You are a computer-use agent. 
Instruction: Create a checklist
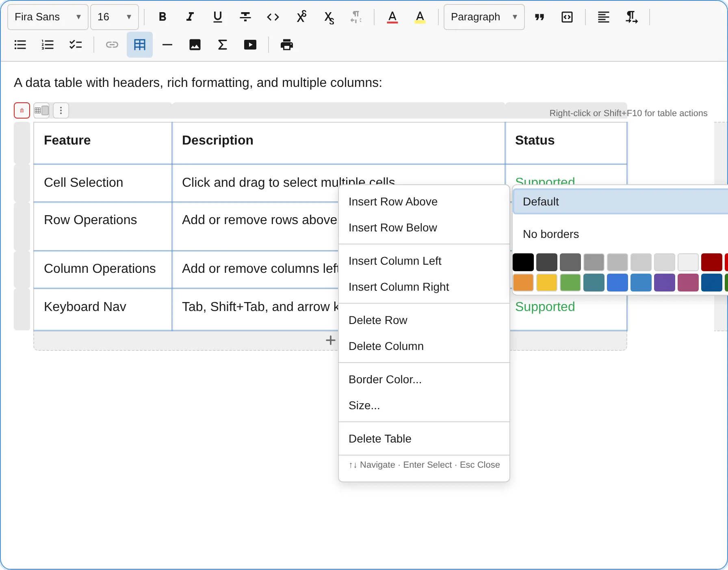(x=76, y=45)
